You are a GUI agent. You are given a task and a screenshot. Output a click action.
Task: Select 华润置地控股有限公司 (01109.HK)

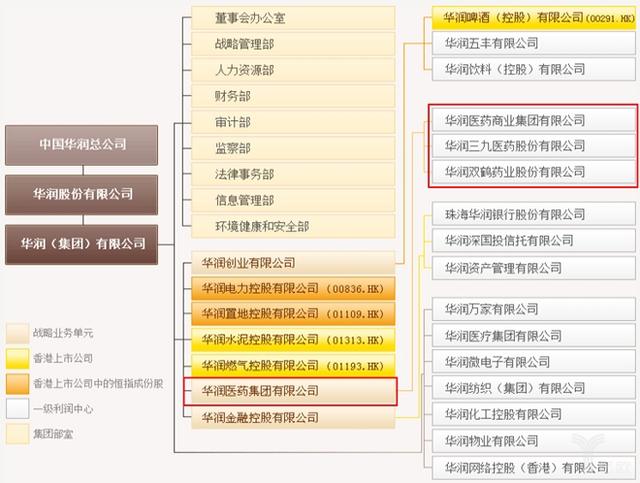pyautogui.click(x=293, y=314)
